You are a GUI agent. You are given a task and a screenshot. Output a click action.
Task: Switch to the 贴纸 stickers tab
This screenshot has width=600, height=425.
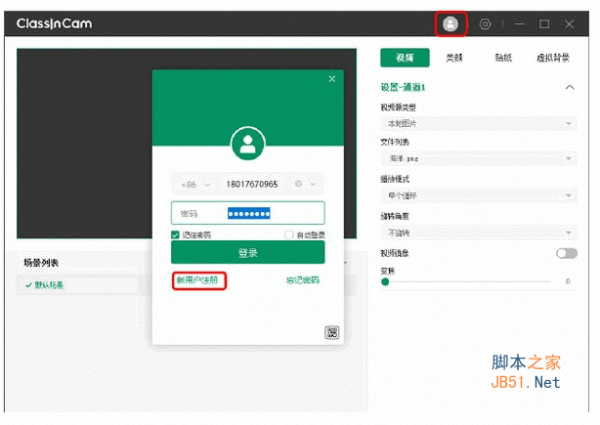point(503,58)
